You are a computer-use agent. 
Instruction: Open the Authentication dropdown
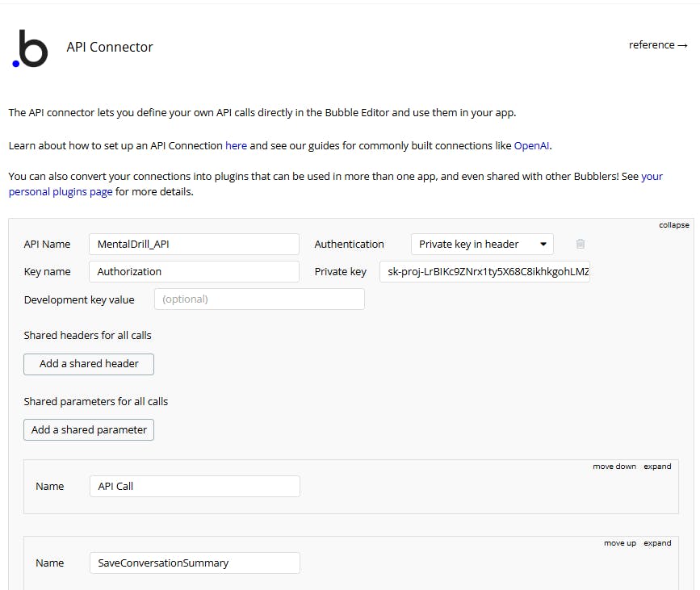click(482, 244)
